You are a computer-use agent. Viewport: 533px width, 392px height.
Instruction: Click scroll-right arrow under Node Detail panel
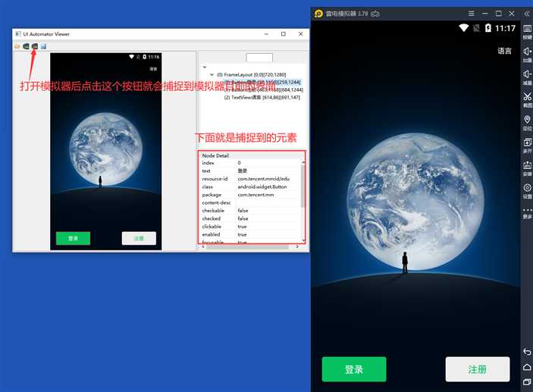(297, 246)
